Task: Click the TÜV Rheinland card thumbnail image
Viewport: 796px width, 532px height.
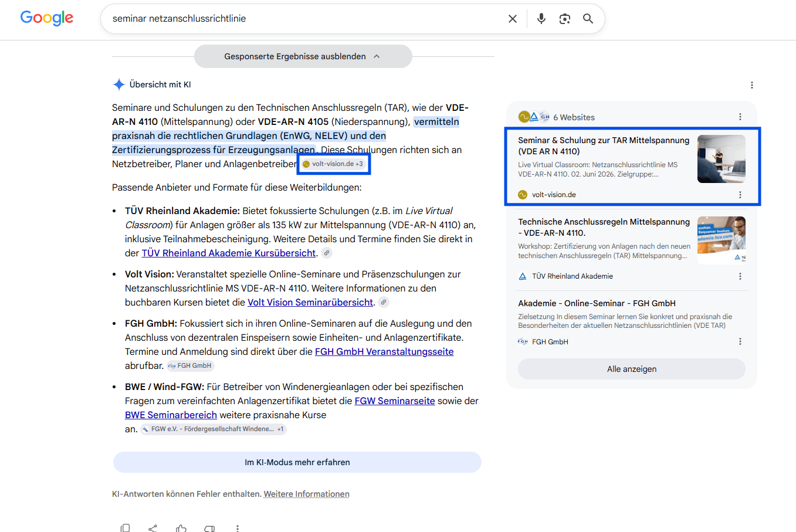Action: click(x=721, y=239)
